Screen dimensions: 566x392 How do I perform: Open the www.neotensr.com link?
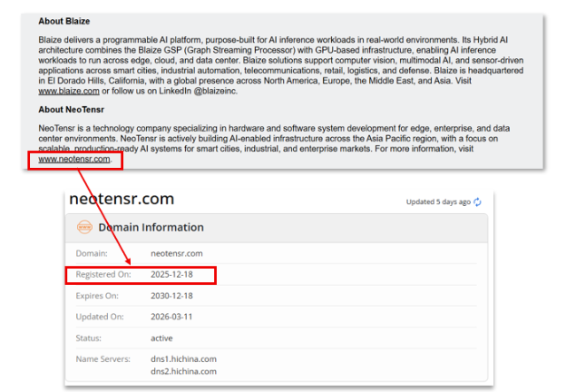tap(74, 159)
